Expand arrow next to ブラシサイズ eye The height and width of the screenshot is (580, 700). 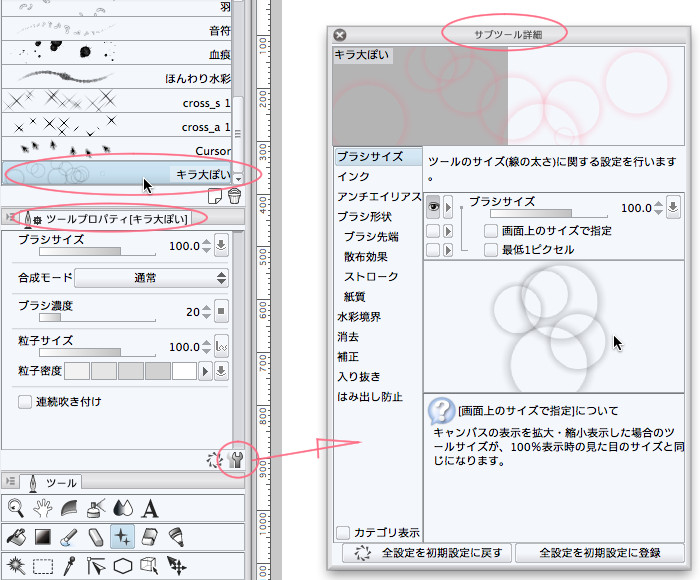[x=448, y=207]
